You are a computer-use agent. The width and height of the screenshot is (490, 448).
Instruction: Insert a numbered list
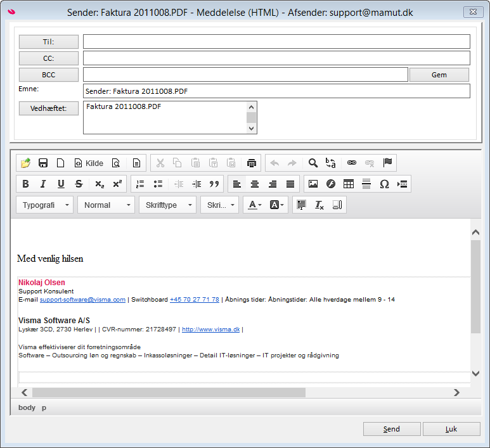pyautogui.click(x=140, y=184)
